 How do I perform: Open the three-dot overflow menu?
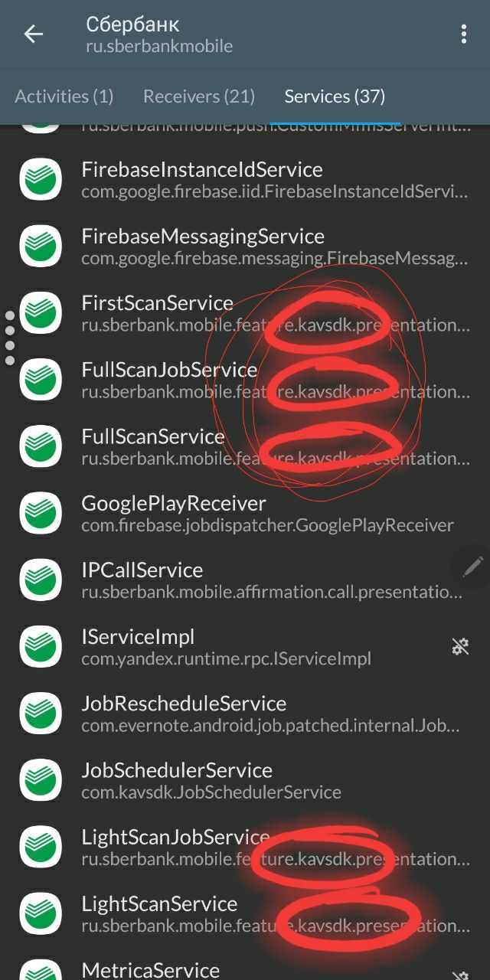click(463, 34)
